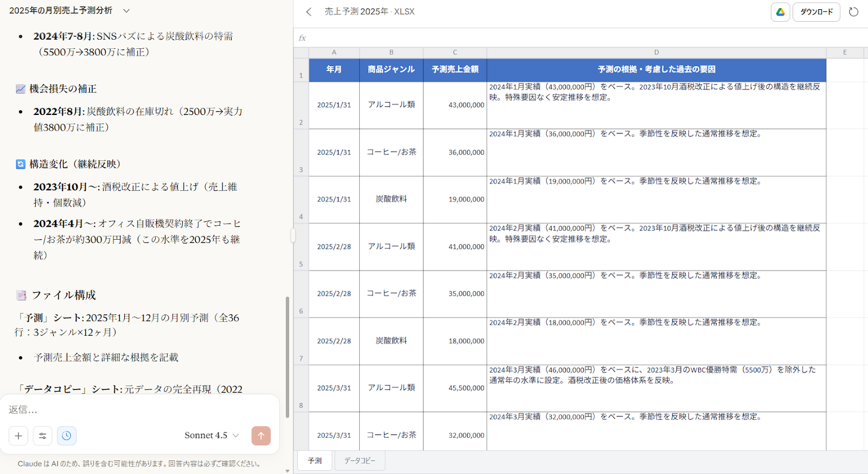Click the refresh icon next to ダウンロード
The image size is (868, 474).
tap(853, 12)
